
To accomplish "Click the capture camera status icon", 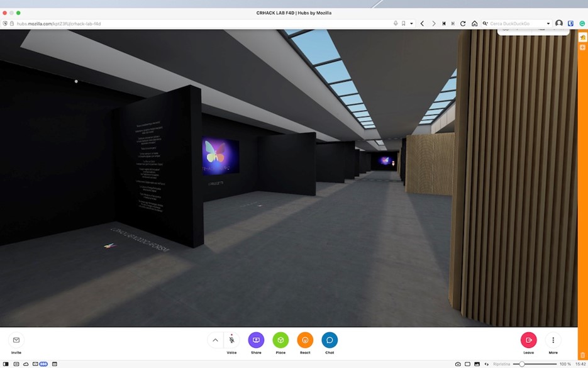I will [x=458, y=364].
